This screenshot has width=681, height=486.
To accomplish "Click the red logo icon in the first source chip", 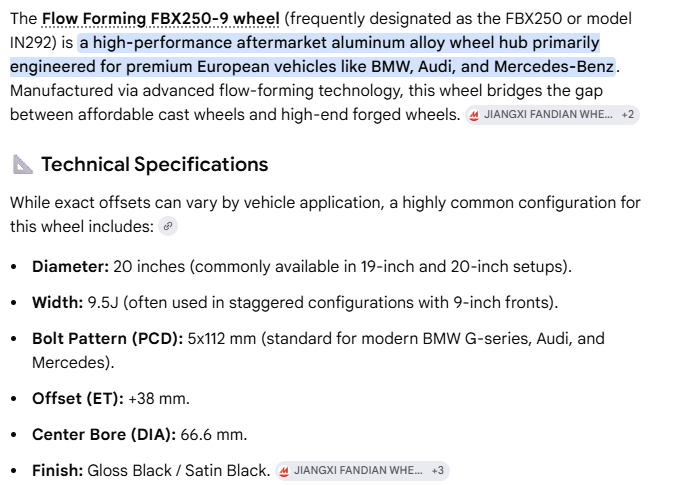I will pos(474,115).
